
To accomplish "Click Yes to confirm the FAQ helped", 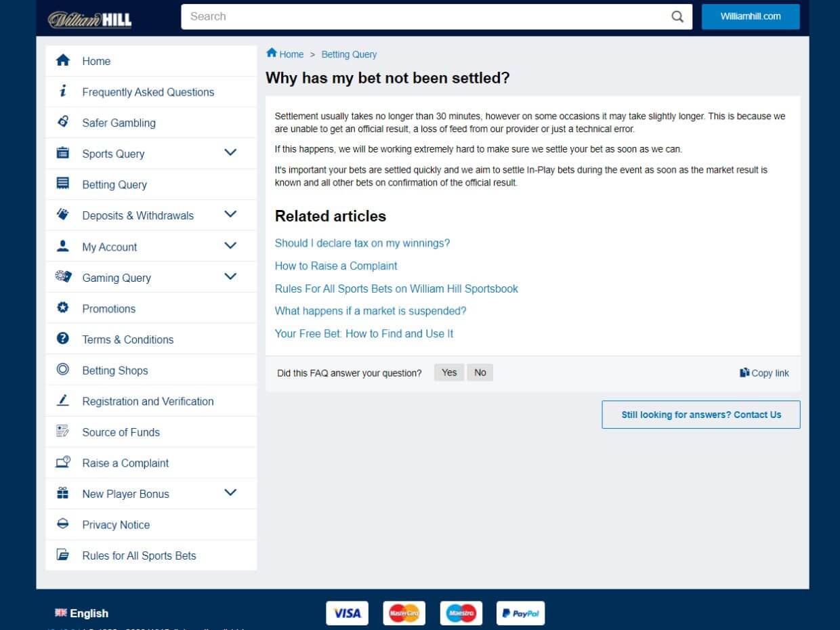I will point(448,372).
